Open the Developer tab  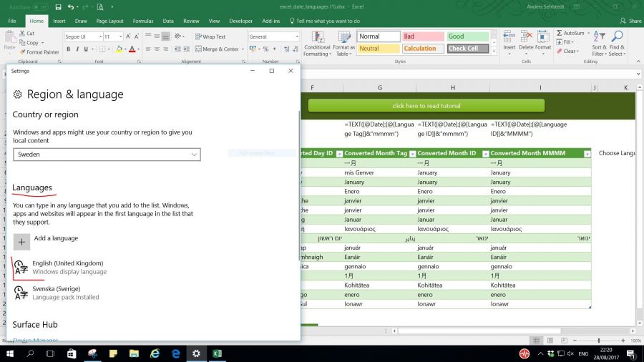pos(240,21)
